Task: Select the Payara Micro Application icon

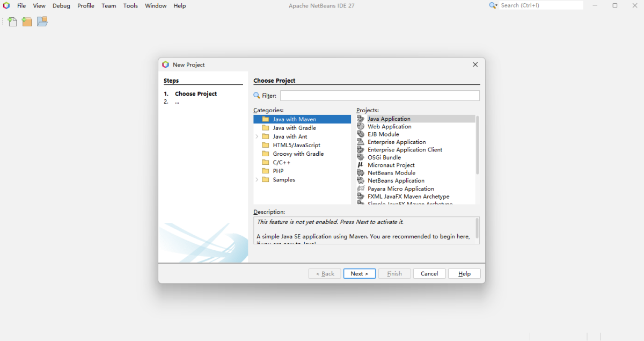Action: coord(361,189)
